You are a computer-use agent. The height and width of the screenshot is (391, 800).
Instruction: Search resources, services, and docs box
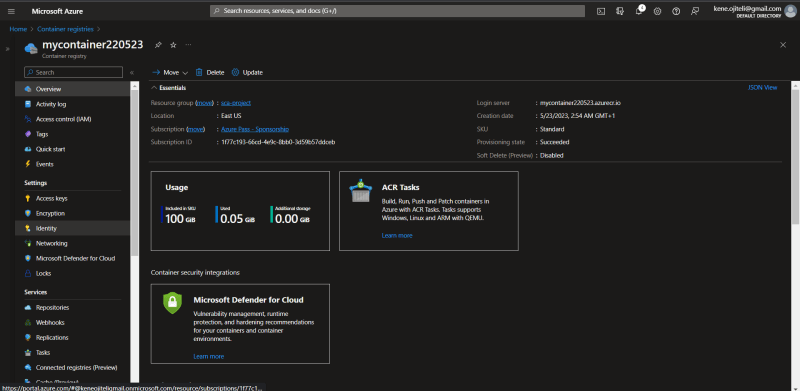click(397, 11)
